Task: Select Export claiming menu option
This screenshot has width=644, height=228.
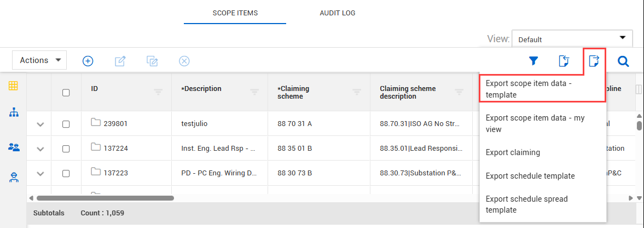Action: click(513, 152)
